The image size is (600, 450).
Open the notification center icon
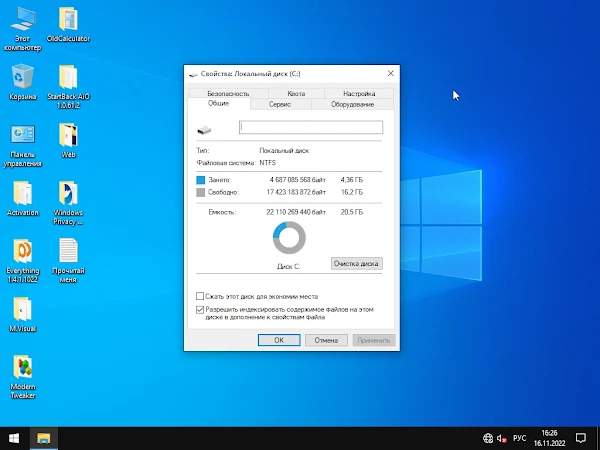point(580,438)
